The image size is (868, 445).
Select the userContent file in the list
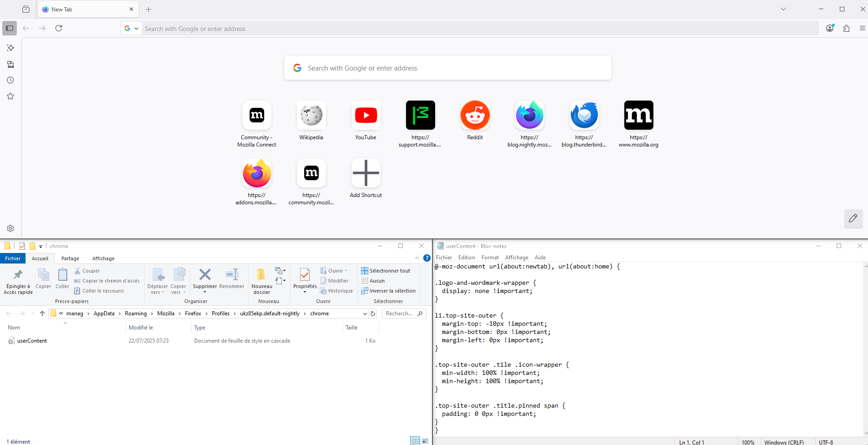32,341
